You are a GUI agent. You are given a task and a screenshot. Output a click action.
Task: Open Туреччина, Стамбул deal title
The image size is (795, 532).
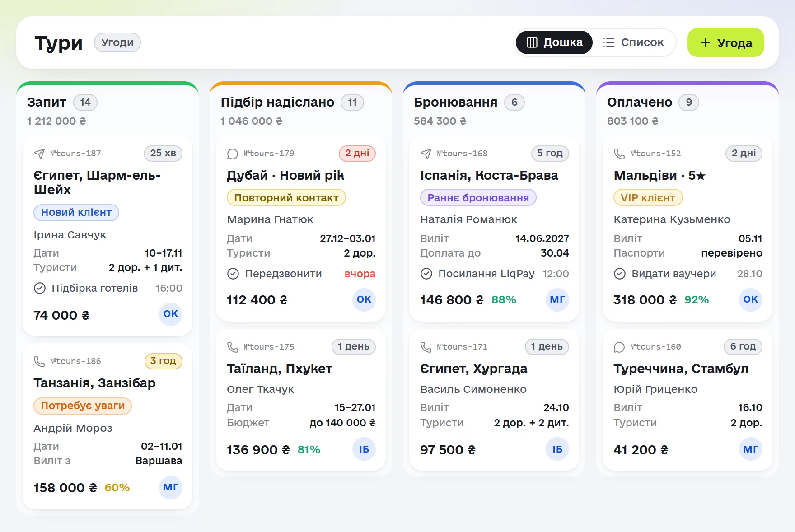click(x=681, y=369)
